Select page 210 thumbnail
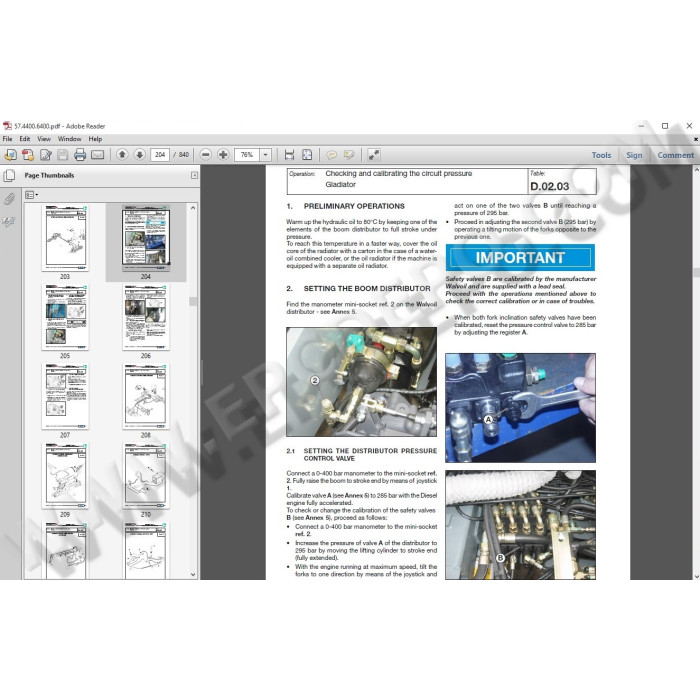The height and width of the screenshot is (700, 700). click(146, 476)
